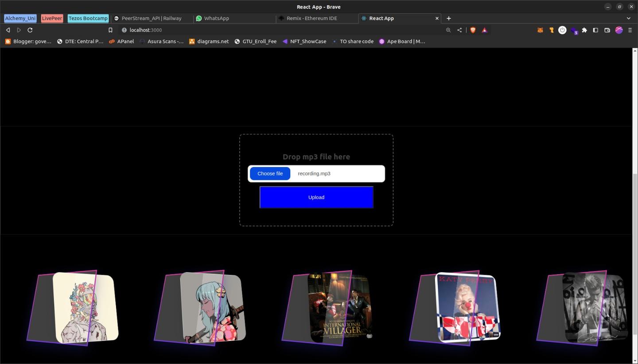Open the Ape Board bookmark

(x=402, y=41)
